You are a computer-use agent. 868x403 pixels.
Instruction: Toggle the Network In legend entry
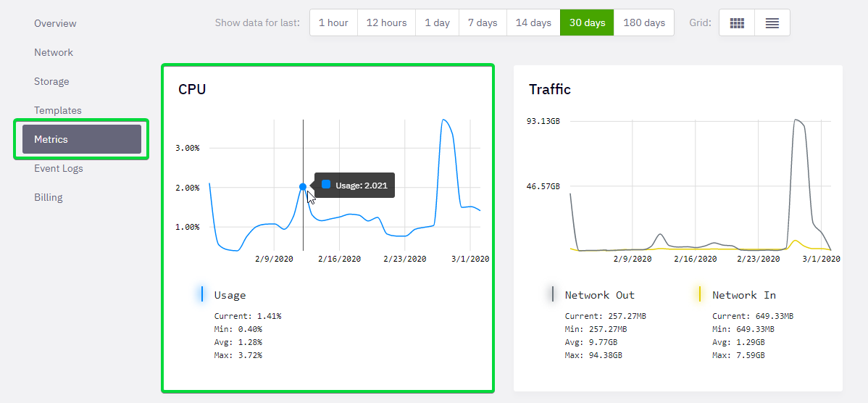pyautogui.click(x=744, y=295)
